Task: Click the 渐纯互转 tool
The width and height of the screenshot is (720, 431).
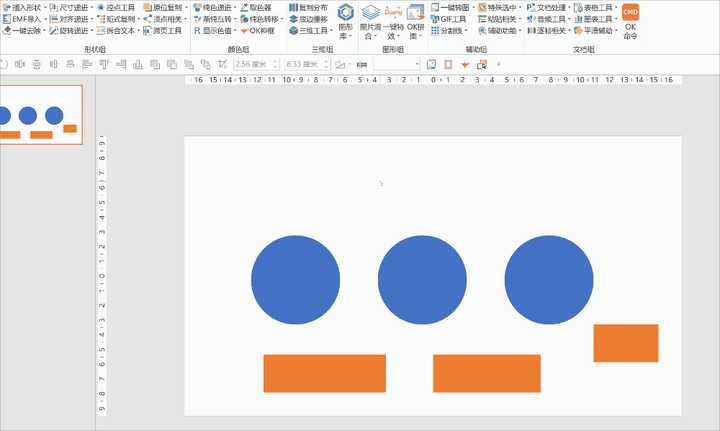Action: tap(215, 19)
